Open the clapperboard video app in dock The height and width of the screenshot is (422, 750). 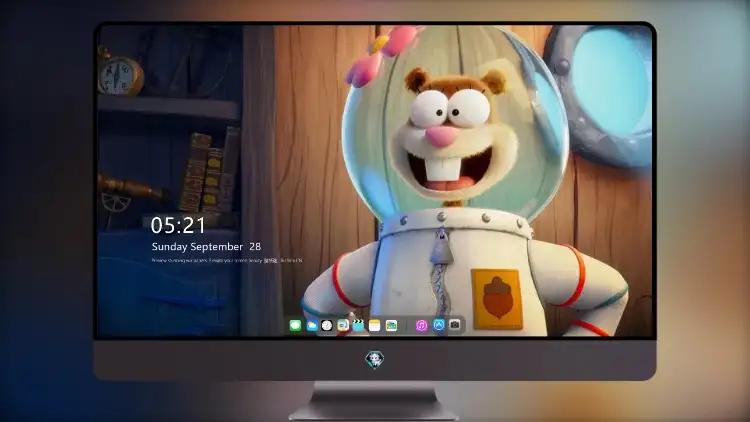pyautogui.click(x=358, y=326)
